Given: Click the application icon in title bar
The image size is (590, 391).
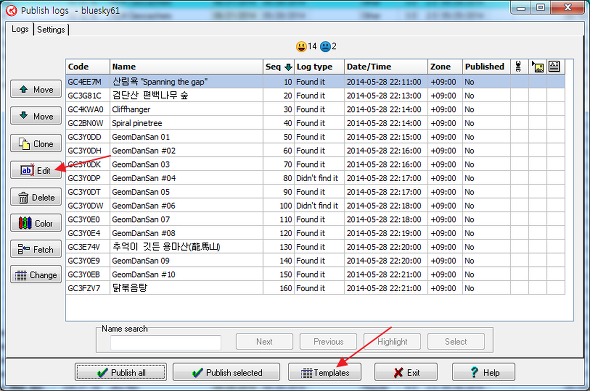Looking at the screenshot, I should click(x=12, y=11).
